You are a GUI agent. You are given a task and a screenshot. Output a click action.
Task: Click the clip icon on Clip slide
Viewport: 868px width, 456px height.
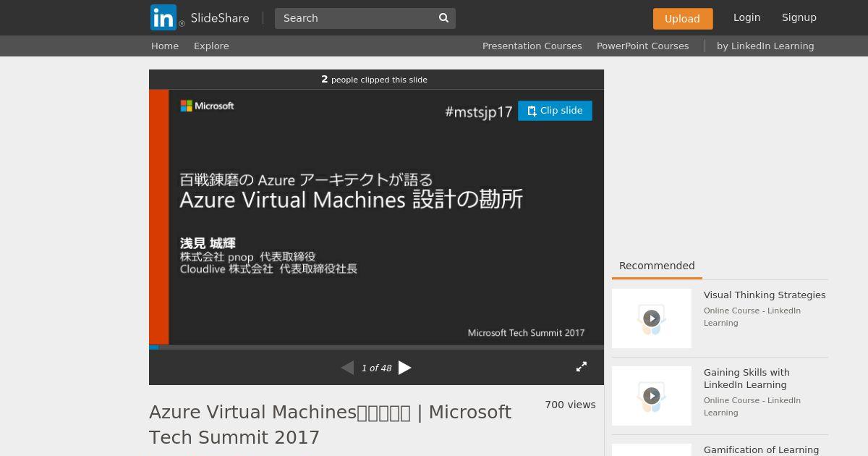click(532, 111)
